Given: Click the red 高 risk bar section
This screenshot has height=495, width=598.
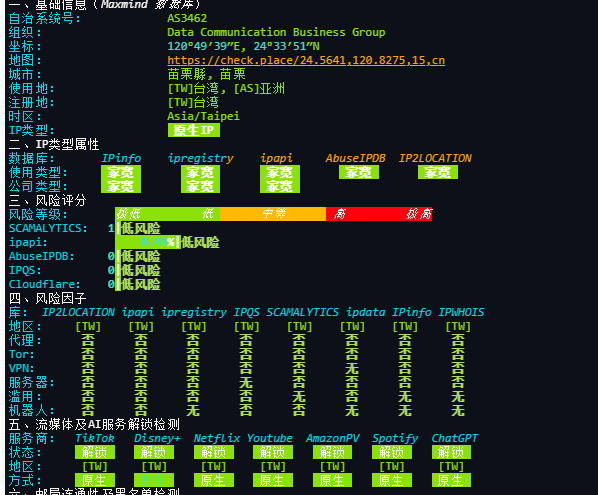Looking at the screenshot, I should pyautogui.click(x=379, y=214).
